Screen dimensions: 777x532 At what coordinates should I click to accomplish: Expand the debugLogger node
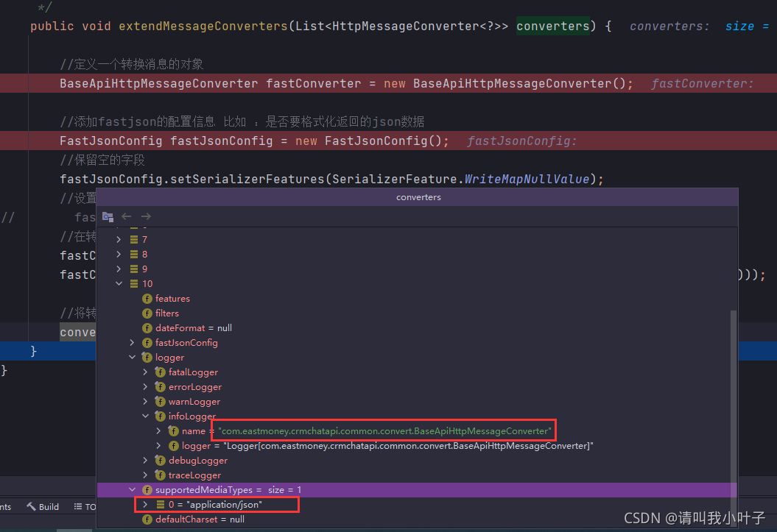coord(145,460)
